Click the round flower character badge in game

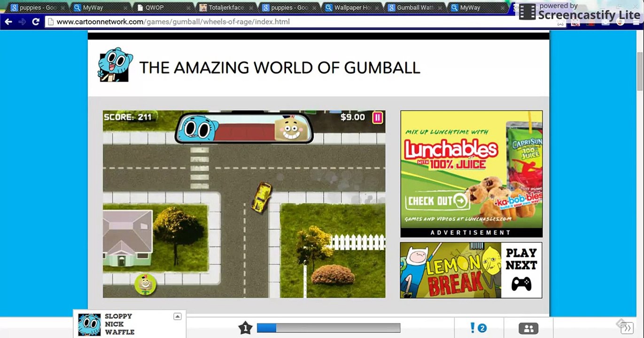pyautogui.click(x=146, y=284)
